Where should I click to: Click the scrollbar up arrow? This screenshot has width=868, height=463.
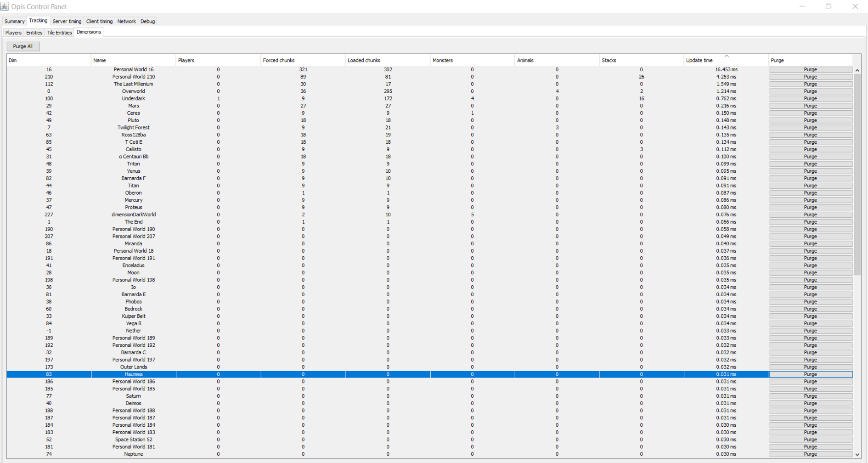click(857, 70)
